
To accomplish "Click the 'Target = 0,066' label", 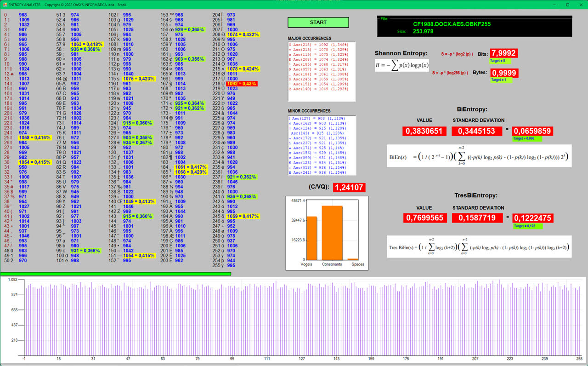I will [x=527, y=138].
